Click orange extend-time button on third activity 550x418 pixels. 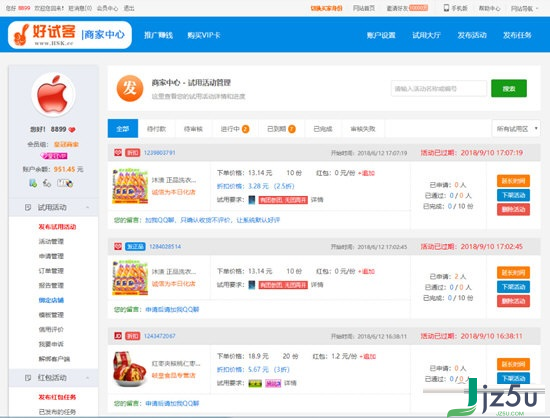point(513,364)
